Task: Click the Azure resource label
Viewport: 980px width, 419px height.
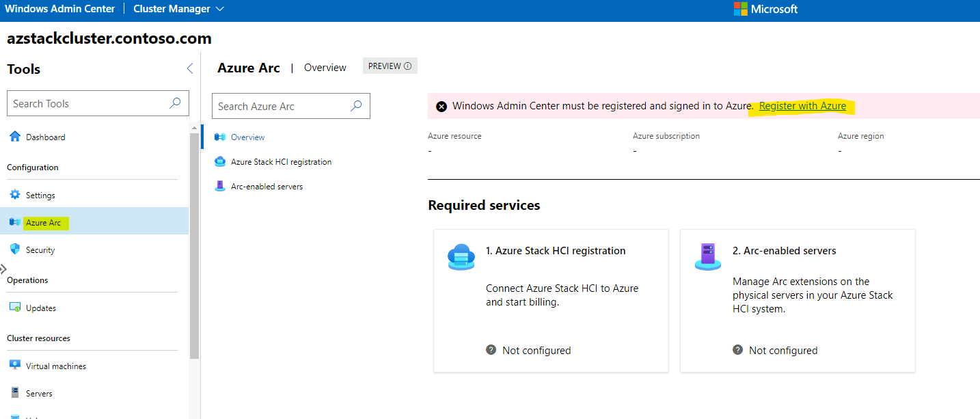Action: pyautogui.click(x=454, y=136)
